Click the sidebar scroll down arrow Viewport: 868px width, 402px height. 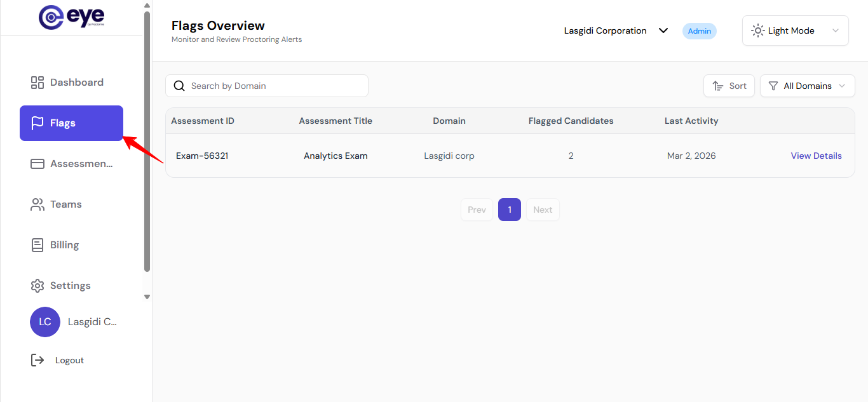coord(147,297)
